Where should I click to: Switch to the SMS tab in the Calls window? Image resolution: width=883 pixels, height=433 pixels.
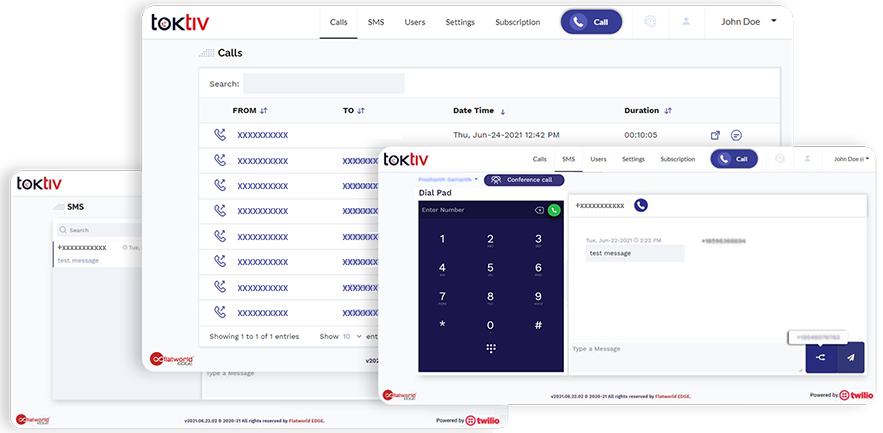(376, 23)
